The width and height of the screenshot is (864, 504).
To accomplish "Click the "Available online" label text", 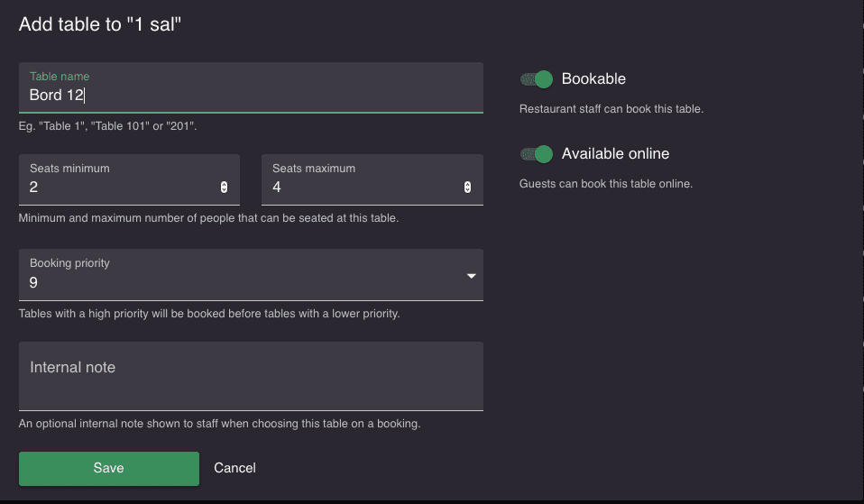I will pos(615,153).
